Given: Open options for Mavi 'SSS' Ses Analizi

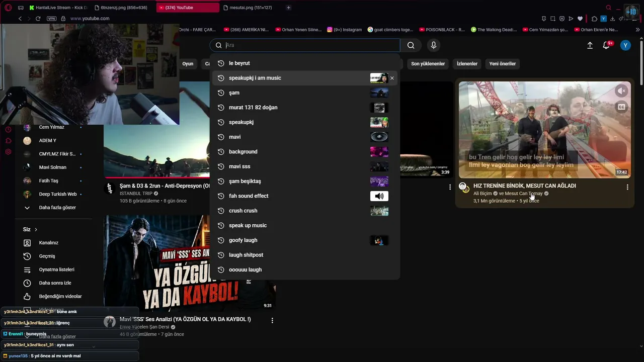Looking at the screenshot, I should coord(272,320).
